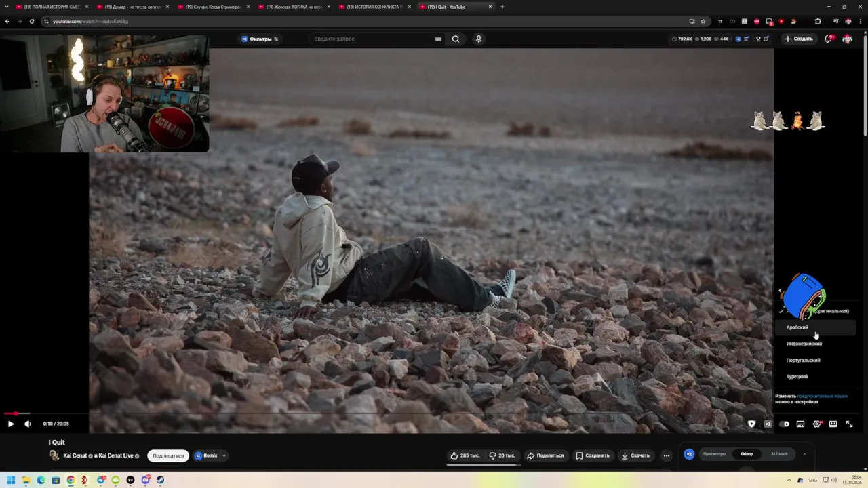The height and width of the screenshot is (488, 868).
Task: Toggle the autoplay switch in the player
Action: pos(785,424)
